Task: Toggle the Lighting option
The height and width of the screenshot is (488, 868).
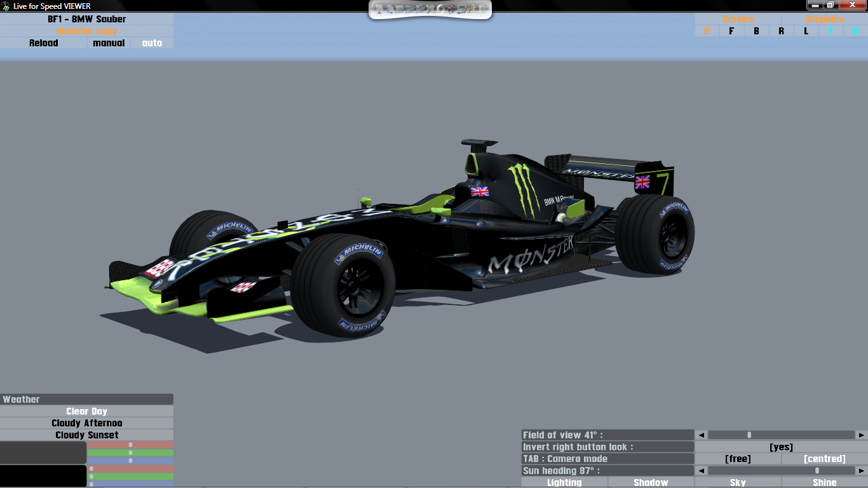Action: pos(564,483)
